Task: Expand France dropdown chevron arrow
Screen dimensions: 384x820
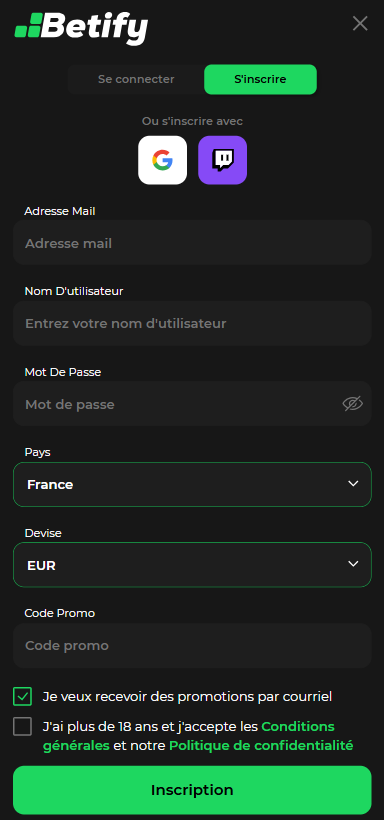Action: pyautogui.click(x=353, y=483)
